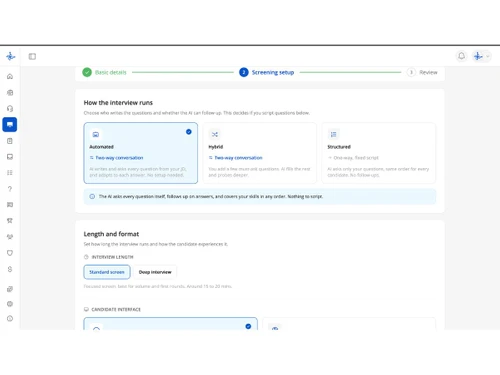Open the user avatar account menu

(x=482, y=56)
